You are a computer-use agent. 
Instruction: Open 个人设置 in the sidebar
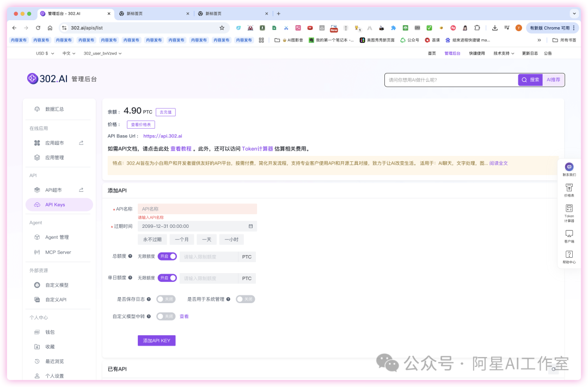pyautogui.click(x=54, y=376)
